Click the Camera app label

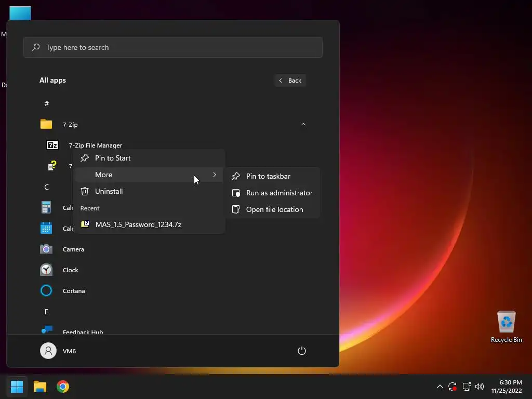[73, 249]
